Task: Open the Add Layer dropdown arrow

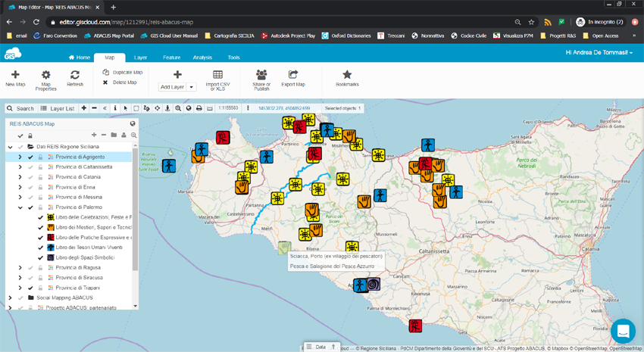Action: (192, 87)
